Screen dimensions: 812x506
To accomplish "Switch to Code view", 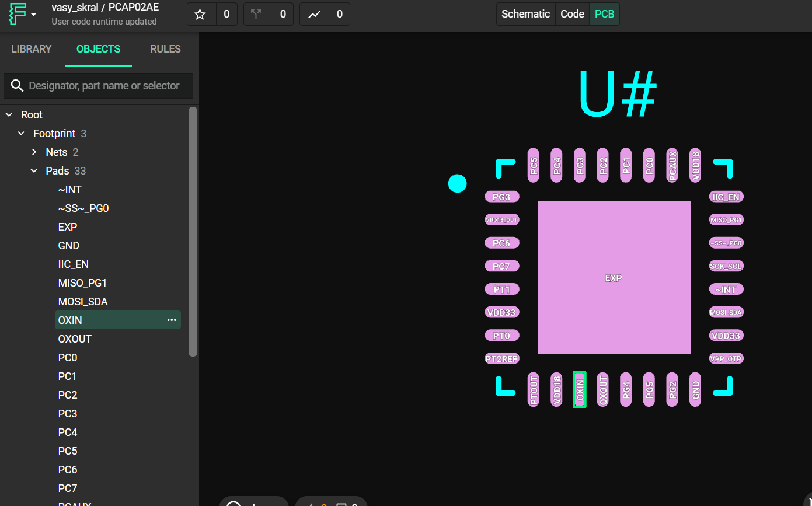I will click(x=572, y=14).
